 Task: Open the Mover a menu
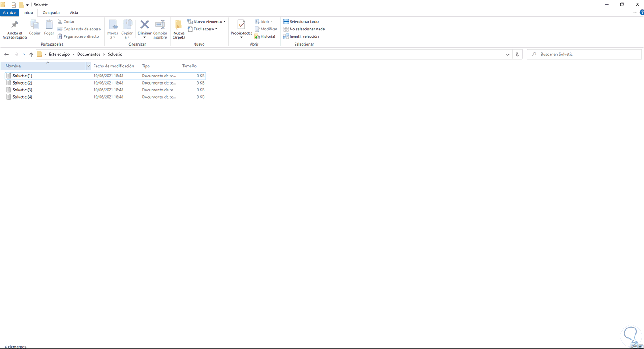click(x=113, y=29)
